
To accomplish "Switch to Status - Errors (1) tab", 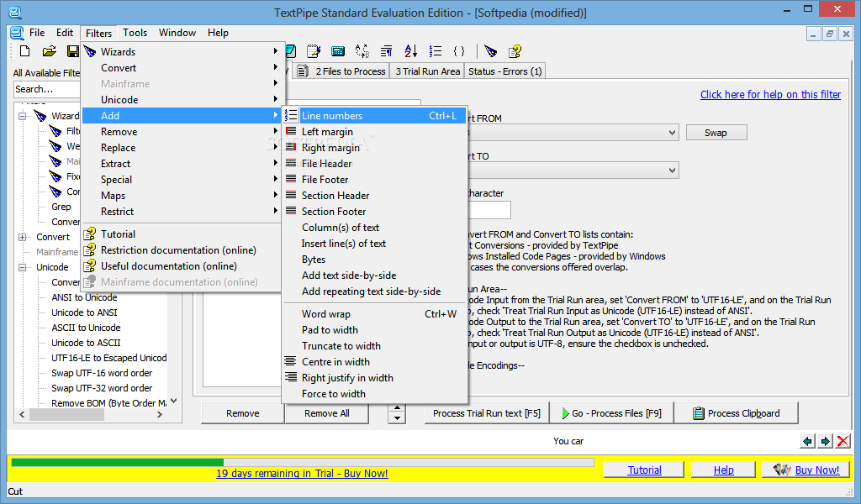I will (x=504, y=71).
